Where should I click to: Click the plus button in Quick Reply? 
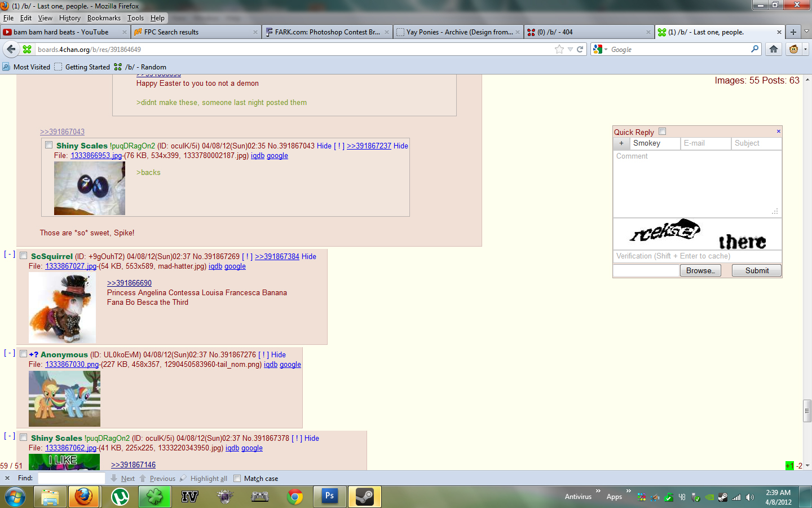[621, 143]
